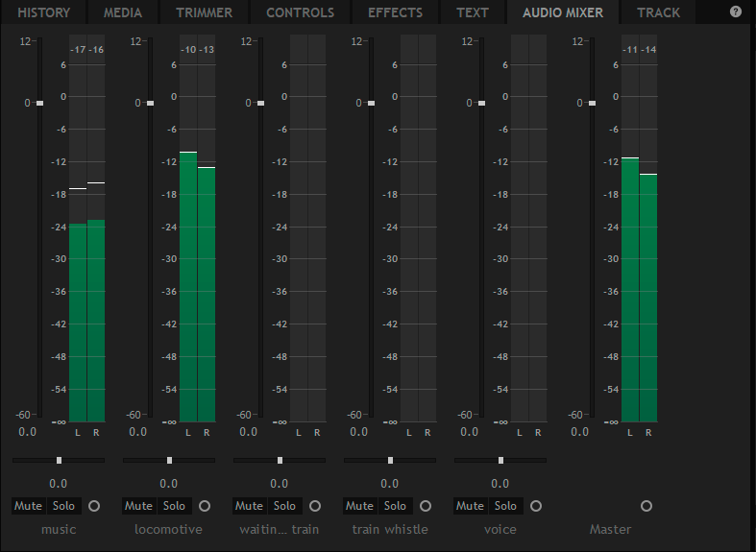Mute the train whistle track
Viewport: 756px width, 552px height.
(359, 506)
